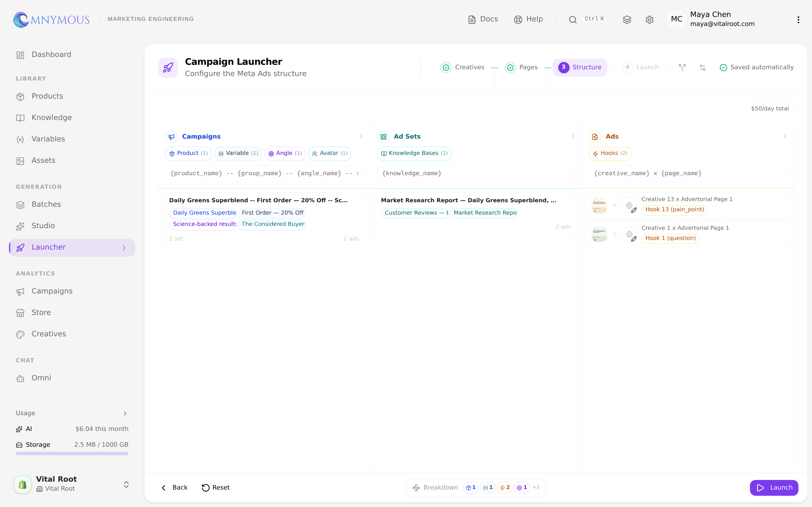Click the Campaigns megaphone column icon
Screen dimensions: 812x507
[171, 137]
